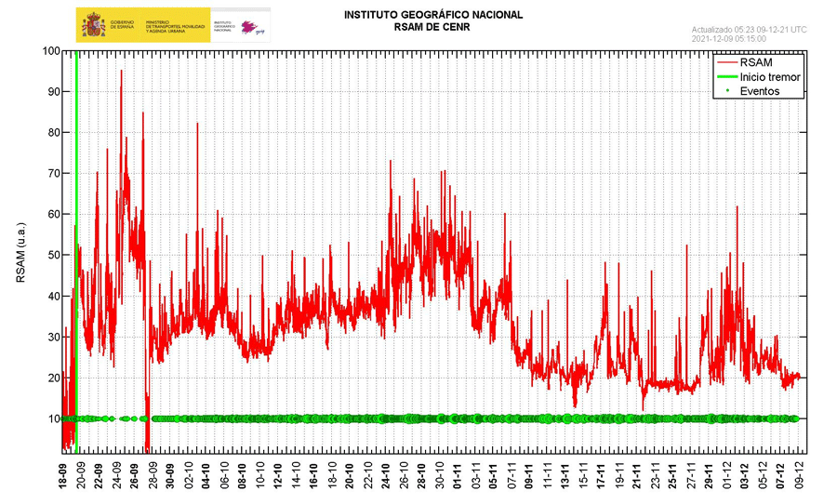Click the x-axis date label '29-11'

(x=708, y=476)
